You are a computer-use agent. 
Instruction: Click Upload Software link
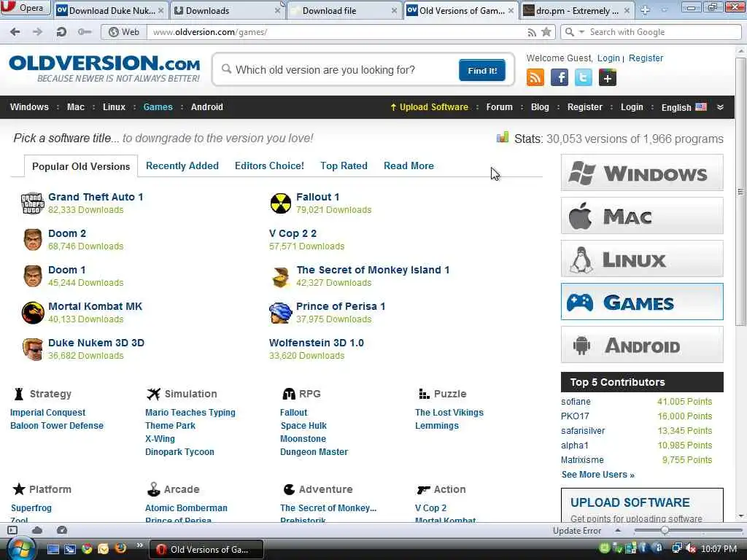(x=429, y=107)
